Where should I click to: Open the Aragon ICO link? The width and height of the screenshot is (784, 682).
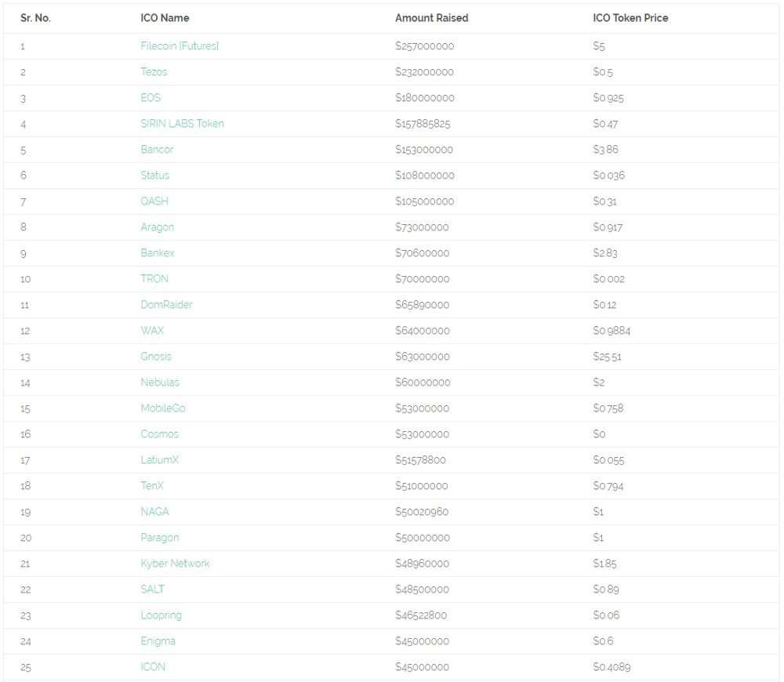coord(157,227)
